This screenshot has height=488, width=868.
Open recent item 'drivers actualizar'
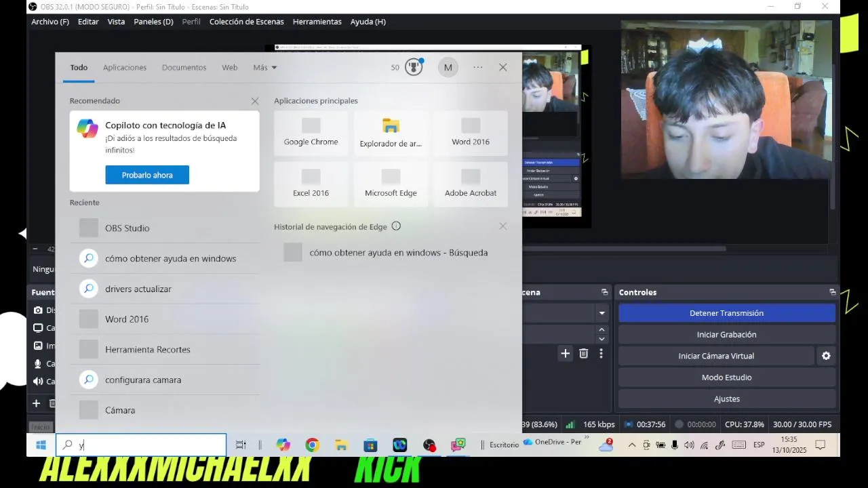click(x=165, y=289)
